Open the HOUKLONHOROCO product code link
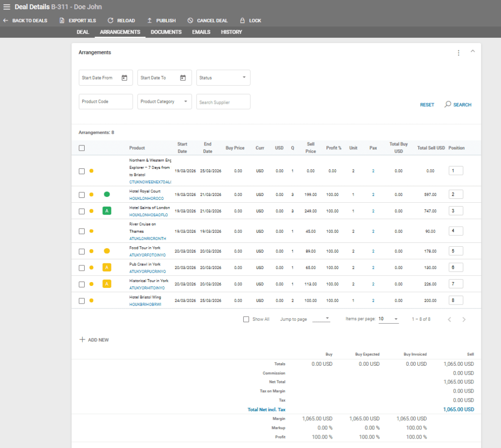Screen dimensions: 501x448 pos(146,199)
